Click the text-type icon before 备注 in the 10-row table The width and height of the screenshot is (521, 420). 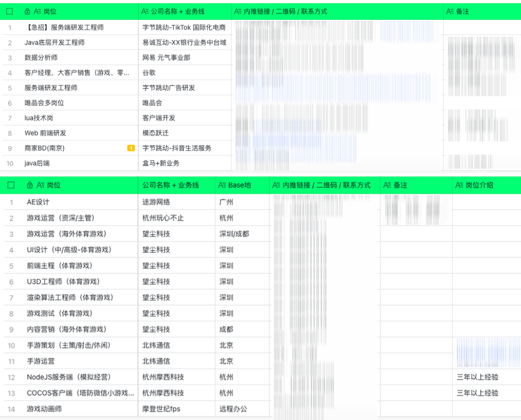(450, 12)
